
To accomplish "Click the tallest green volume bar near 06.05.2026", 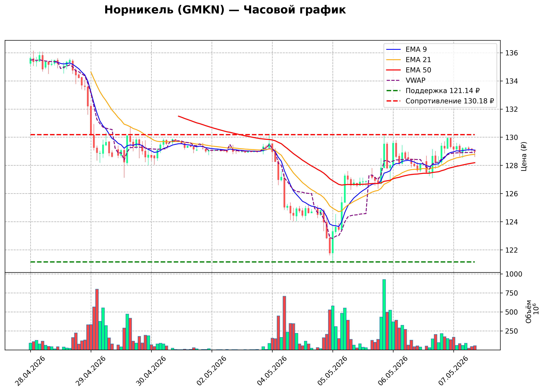I will coord(384,315).
